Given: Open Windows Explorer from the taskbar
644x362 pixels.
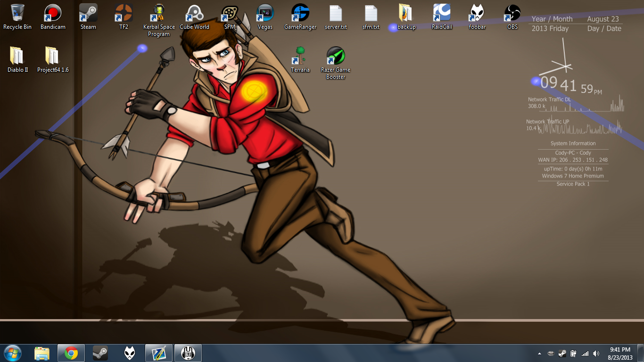Looking at the screenshot, I should pos(42,353).
